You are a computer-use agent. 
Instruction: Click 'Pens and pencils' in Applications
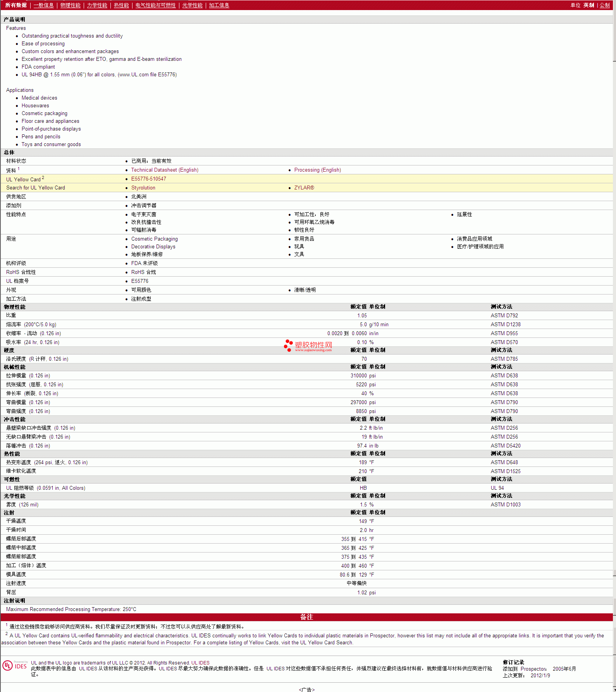tap(41, 137)
